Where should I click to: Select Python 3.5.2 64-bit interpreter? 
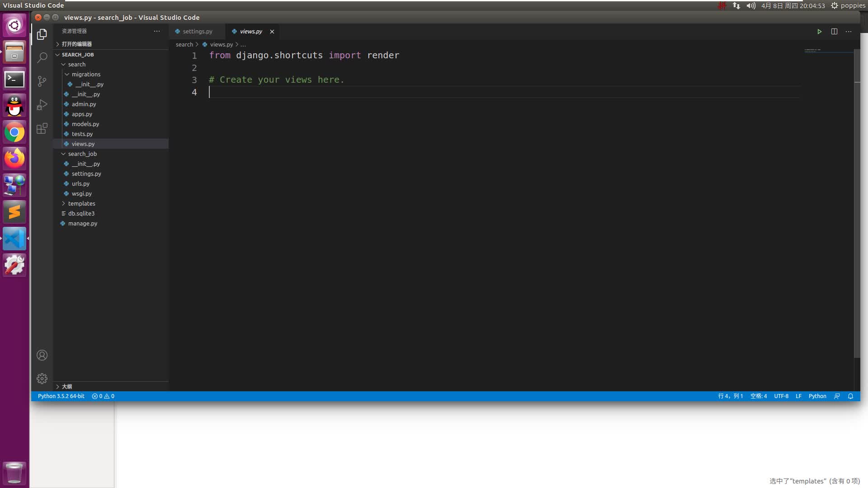point(61,396)
